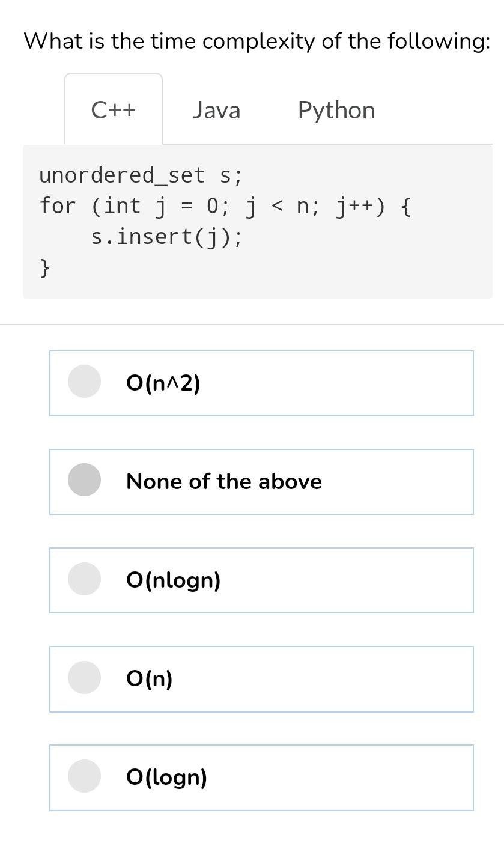
Task: Click the O(nlogn) answer label text
Action: tap(174, 580)
